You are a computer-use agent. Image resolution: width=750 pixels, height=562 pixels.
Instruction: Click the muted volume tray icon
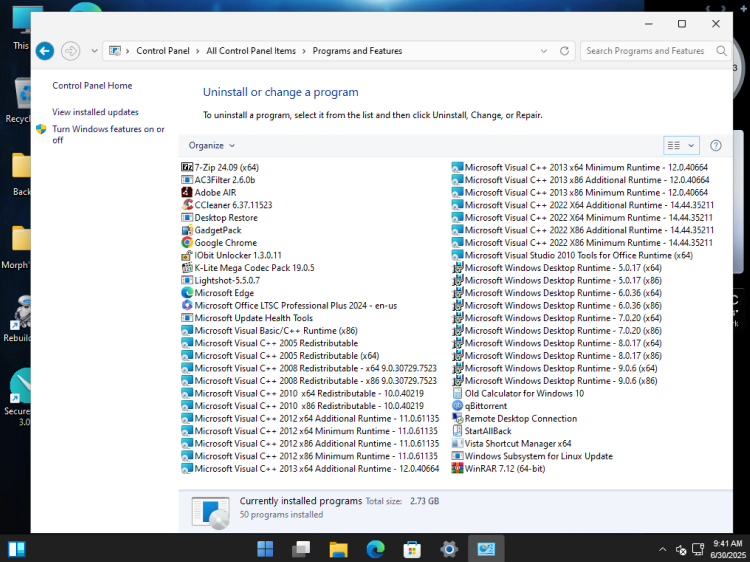coord(681,549)
